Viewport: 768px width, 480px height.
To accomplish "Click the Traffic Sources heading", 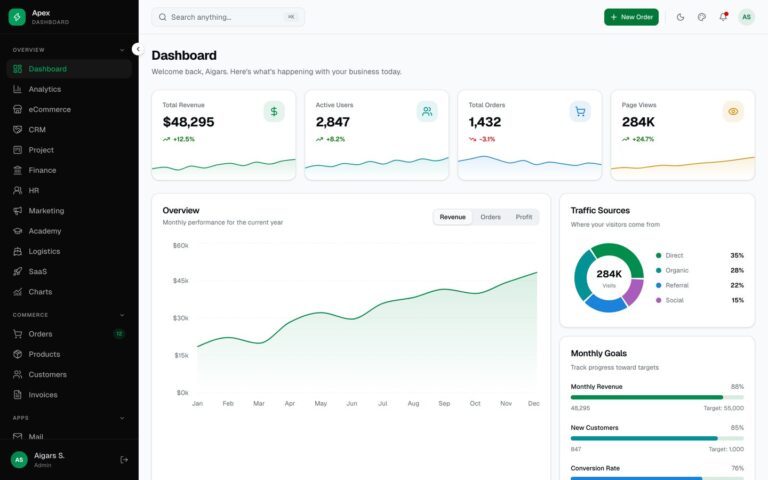I will coord(600,211).
